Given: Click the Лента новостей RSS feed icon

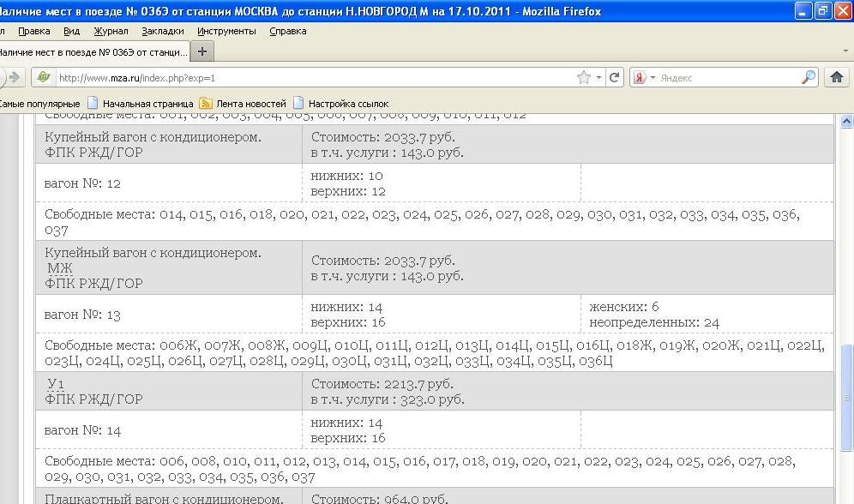Looking at the screenshot, I should click(x=206, y=104).
